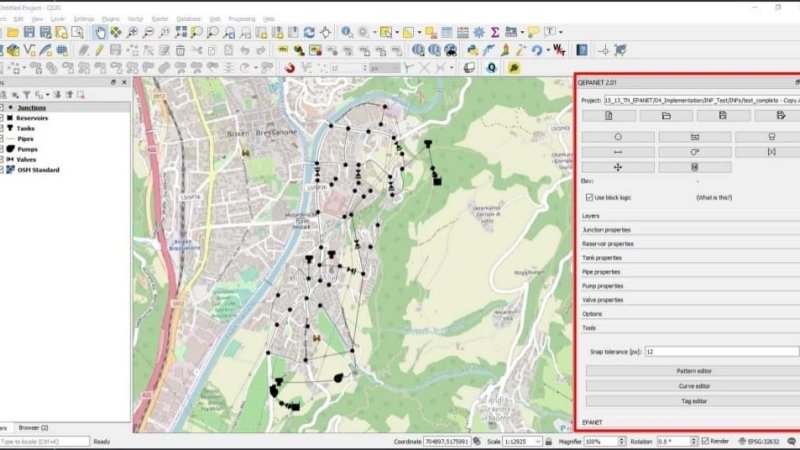Image resolution: width=800 pixels, height=450 pixels.
Task: Open the Pattern editor
Action: [x=693, y=371]
